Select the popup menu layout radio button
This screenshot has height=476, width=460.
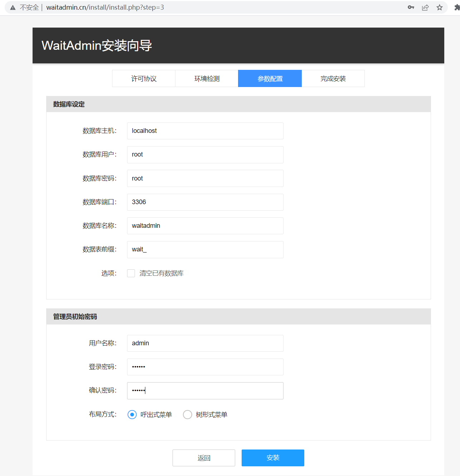[132, 415]
